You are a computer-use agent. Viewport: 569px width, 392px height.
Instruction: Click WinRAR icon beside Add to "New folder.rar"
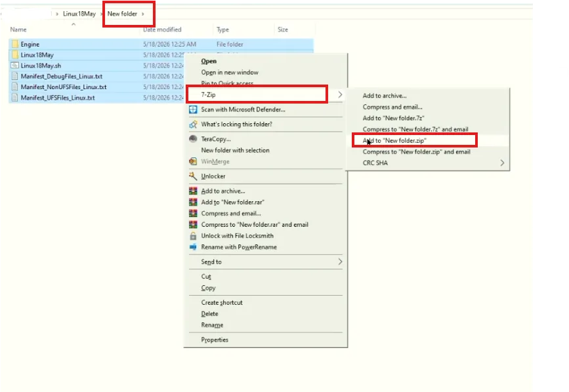tap(193, 202)
